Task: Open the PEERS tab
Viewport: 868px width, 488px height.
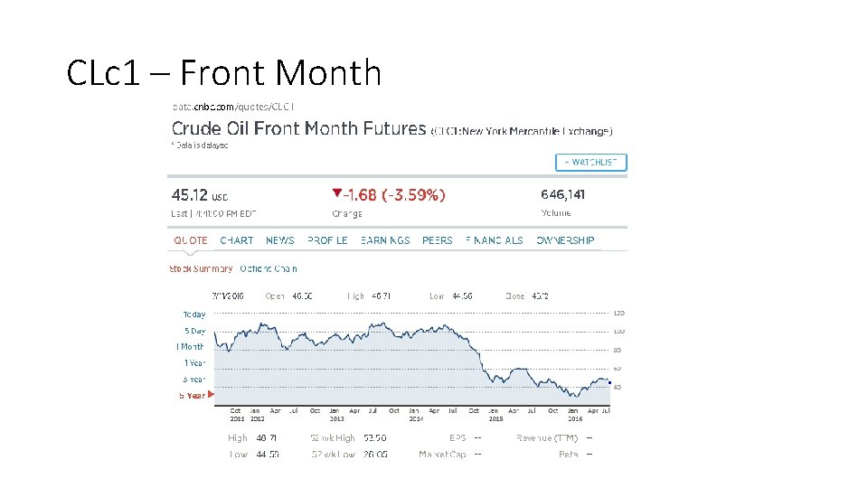Action: pyautogui.click(x=438, y=240)
